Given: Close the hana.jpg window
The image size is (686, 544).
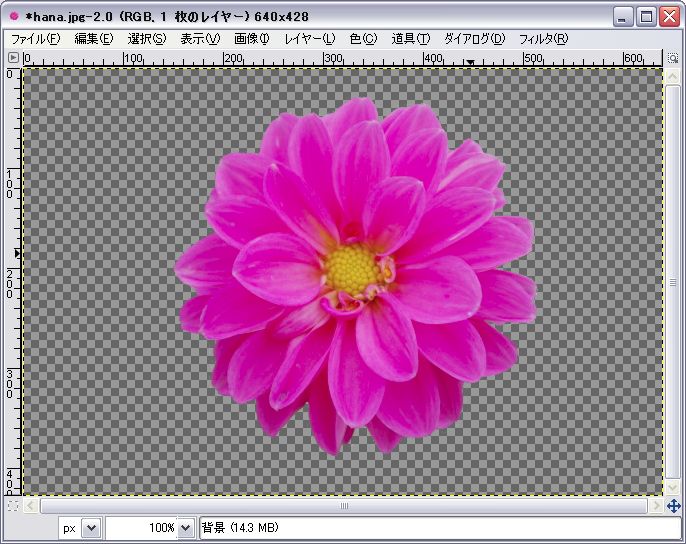Looking at the screenshot, I should click(x=670, y=17).
